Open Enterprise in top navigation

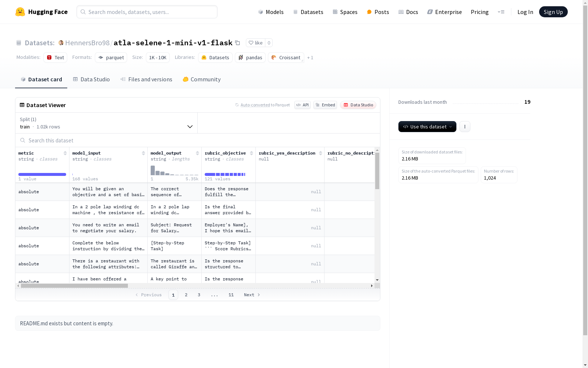[444, 12]
